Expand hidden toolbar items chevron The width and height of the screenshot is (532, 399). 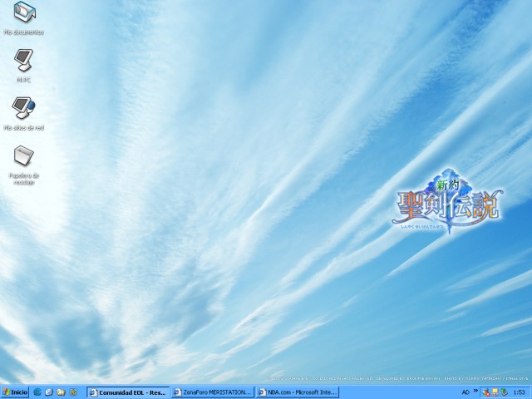pos(475,391)
